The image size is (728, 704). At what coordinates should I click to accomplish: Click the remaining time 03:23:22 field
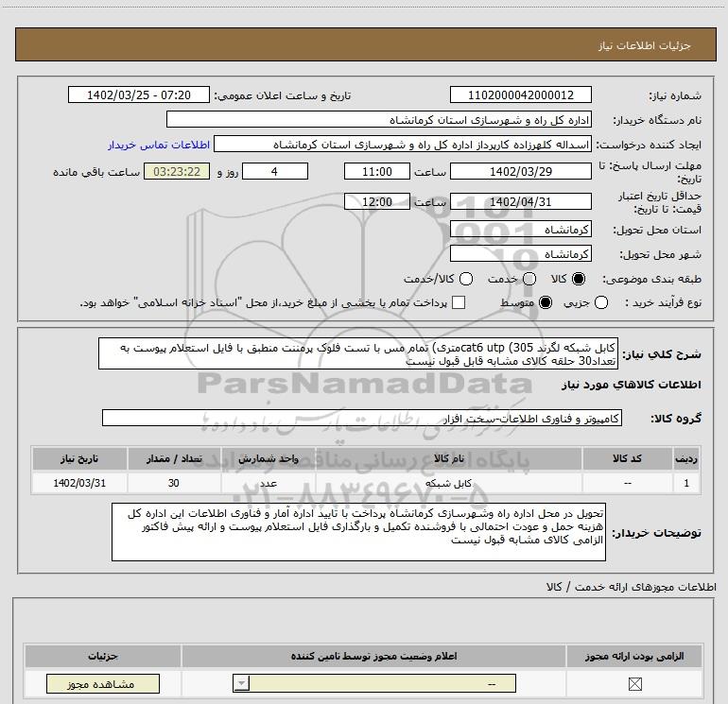pyautogui.click(x=177, y=172)
